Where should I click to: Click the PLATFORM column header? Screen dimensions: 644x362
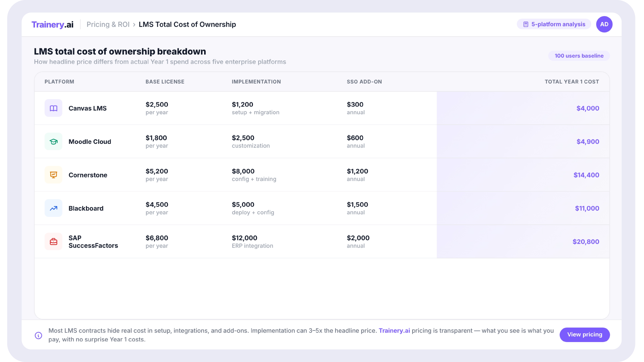click(x=59, y=82)
